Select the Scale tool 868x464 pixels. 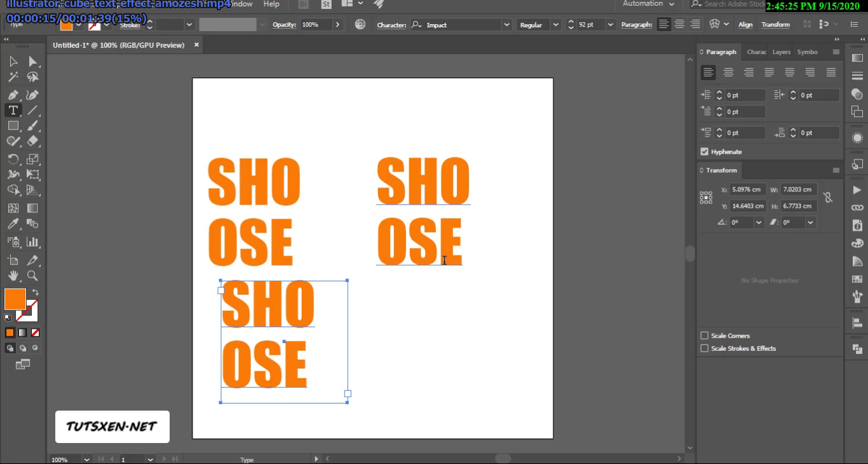point(32,159)
